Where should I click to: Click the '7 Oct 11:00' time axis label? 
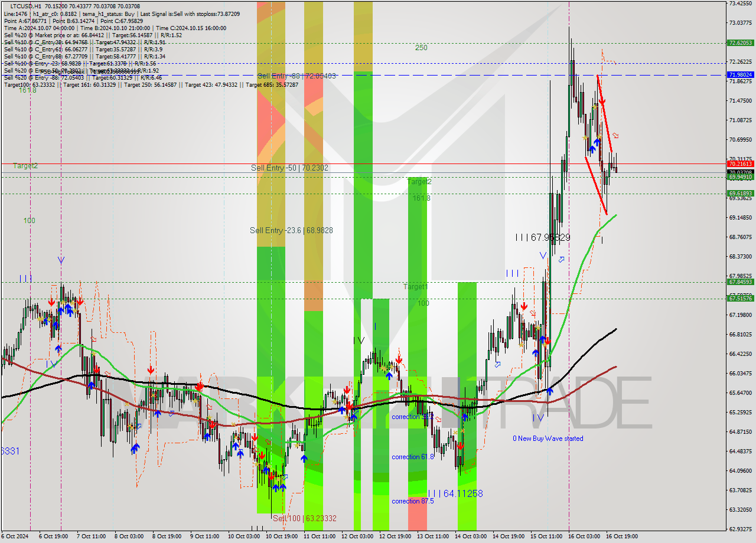point(92,537)
